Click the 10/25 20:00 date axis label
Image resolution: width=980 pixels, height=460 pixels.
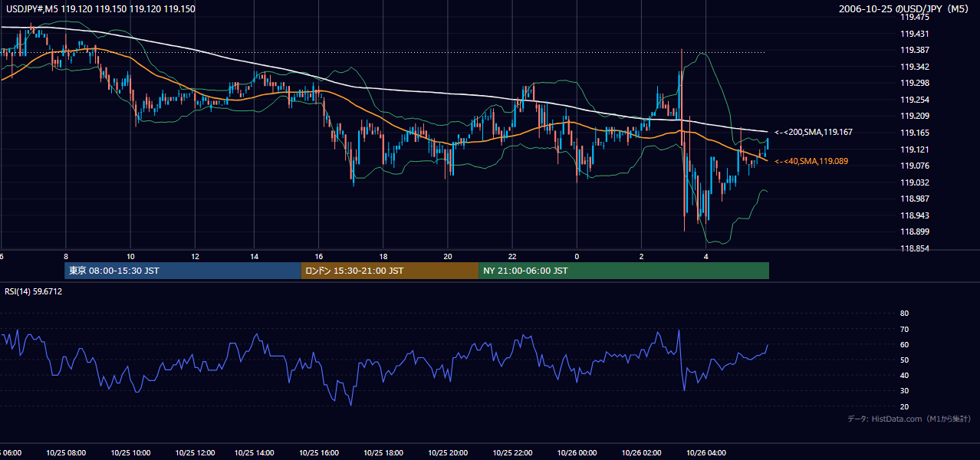(x=448, y=453)
